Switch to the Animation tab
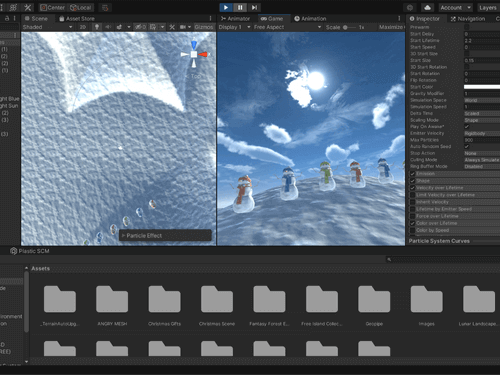Screen dimensions: 500x375 pos(310,19)
